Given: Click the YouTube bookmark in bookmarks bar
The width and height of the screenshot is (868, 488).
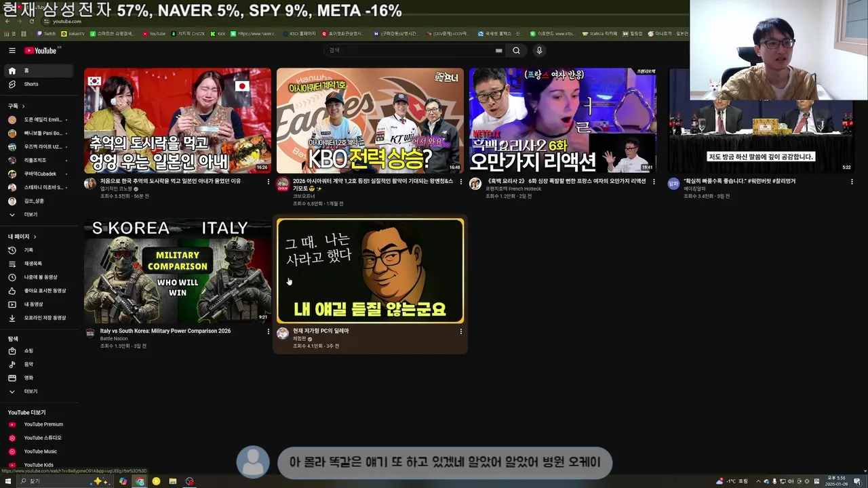Looking at the screenshot, I should click(154, 33).
